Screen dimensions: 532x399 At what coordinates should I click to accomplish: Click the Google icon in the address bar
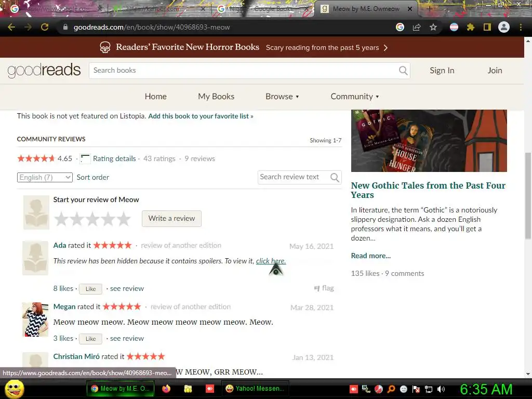400,27
